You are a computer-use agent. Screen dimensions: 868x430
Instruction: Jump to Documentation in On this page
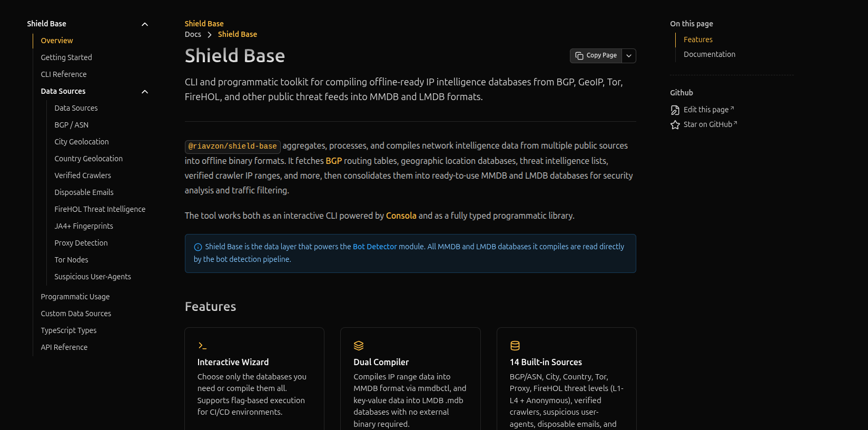[709, 54]
